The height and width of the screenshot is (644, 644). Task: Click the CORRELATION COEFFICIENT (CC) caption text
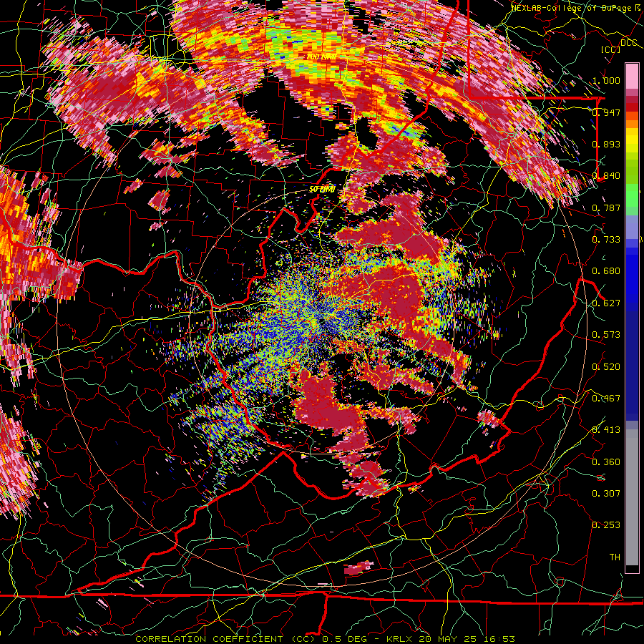[x=227, y=639]
